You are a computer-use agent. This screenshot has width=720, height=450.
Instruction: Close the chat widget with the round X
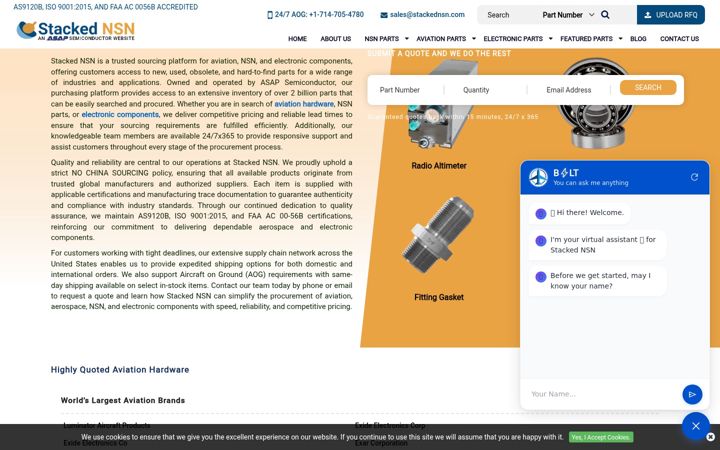click(696, 426)
